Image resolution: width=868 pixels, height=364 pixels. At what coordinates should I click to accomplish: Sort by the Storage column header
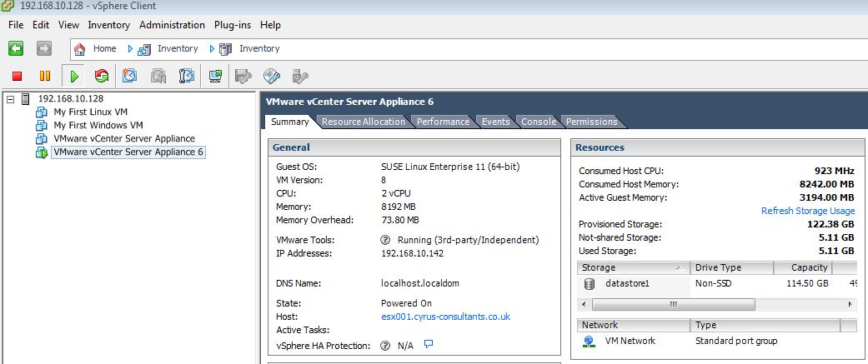(x=634, y=267)
